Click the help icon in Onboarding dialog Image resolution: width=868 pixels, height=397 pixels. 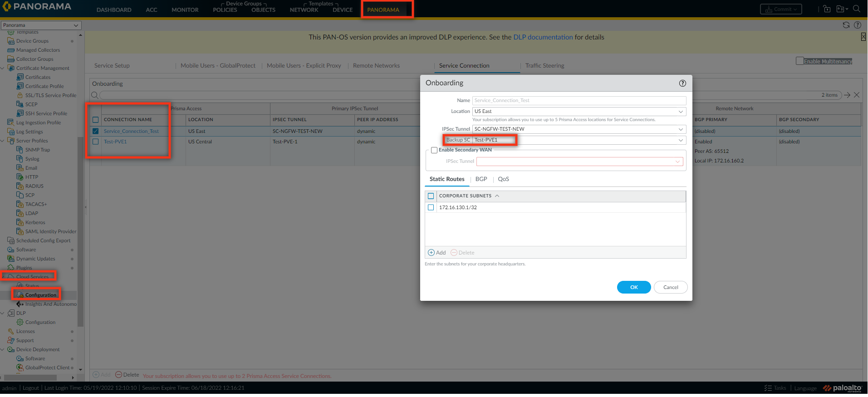pyautogui.click(x=682, y=83)
